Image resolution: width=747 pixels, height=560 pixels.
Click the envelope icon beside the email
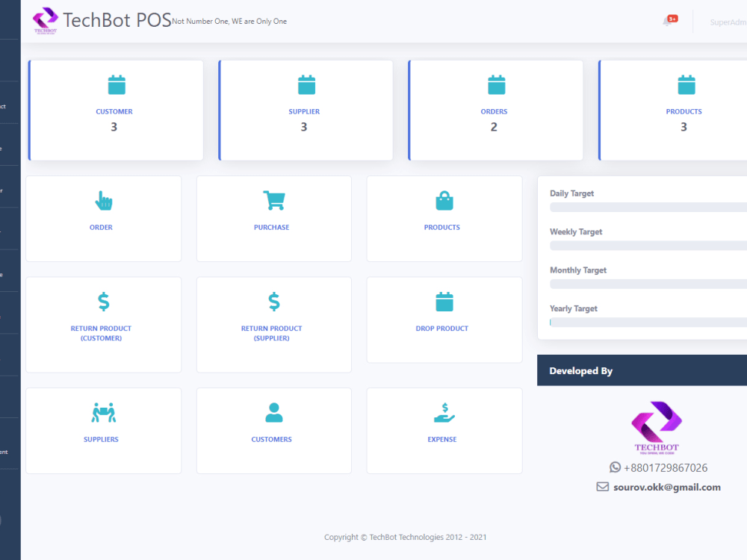603,487
